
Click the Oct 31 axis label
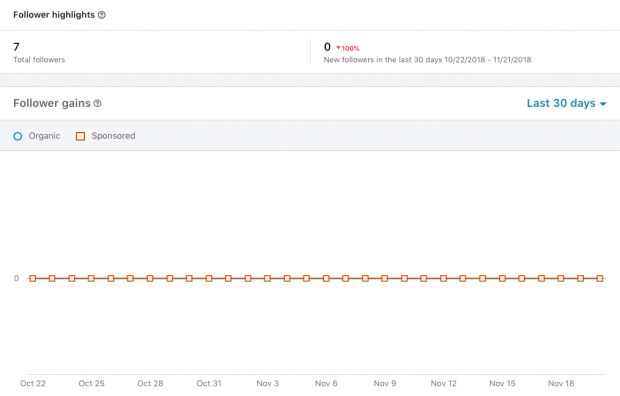click(x=209, y=383)
